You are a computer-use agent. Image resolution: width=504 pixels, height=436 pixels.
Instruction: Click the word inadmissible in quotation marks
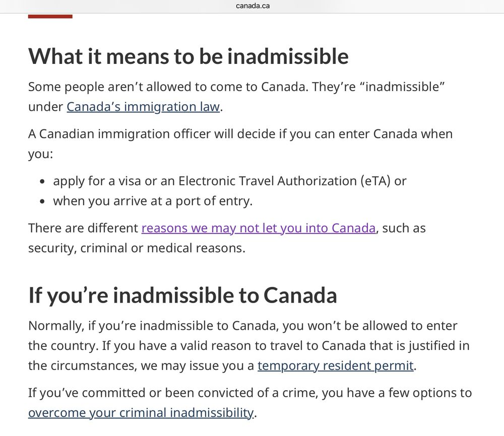coord(405,87)
